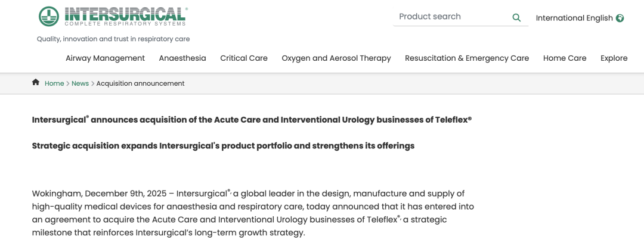Type in the Product search field

(450, 17)
